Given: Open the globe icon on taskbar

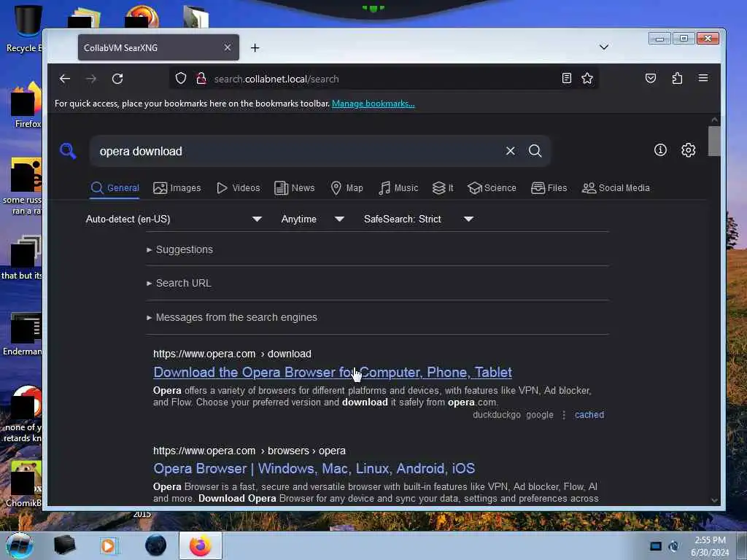Looking at the screenshot, I should point(156,545).
